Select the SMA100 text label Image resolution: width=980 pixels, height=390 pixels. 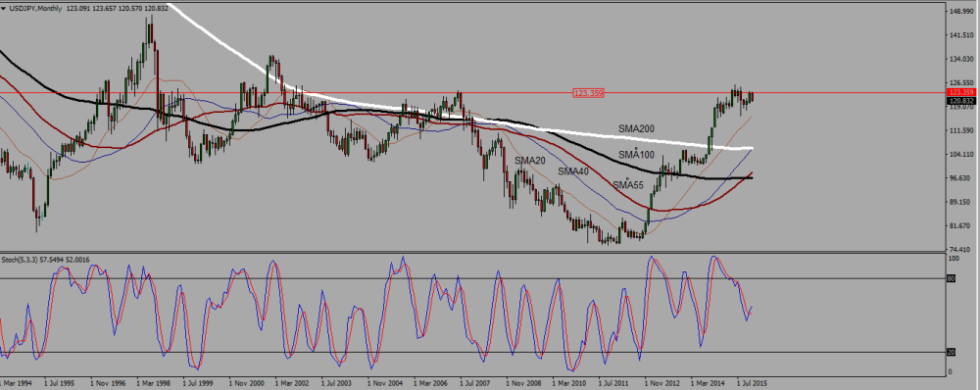[637, 155]
